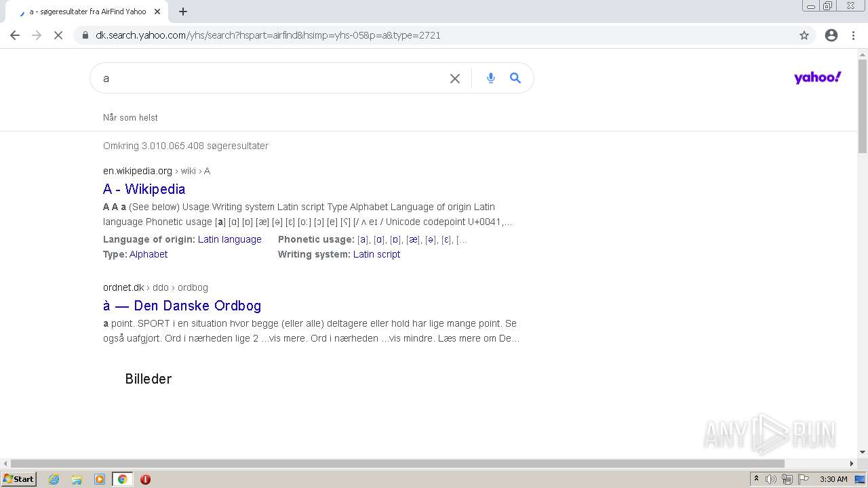Open the Chrome profile avatar menu
This screenshot has height=488, width=868.
[x=831, y=35]
